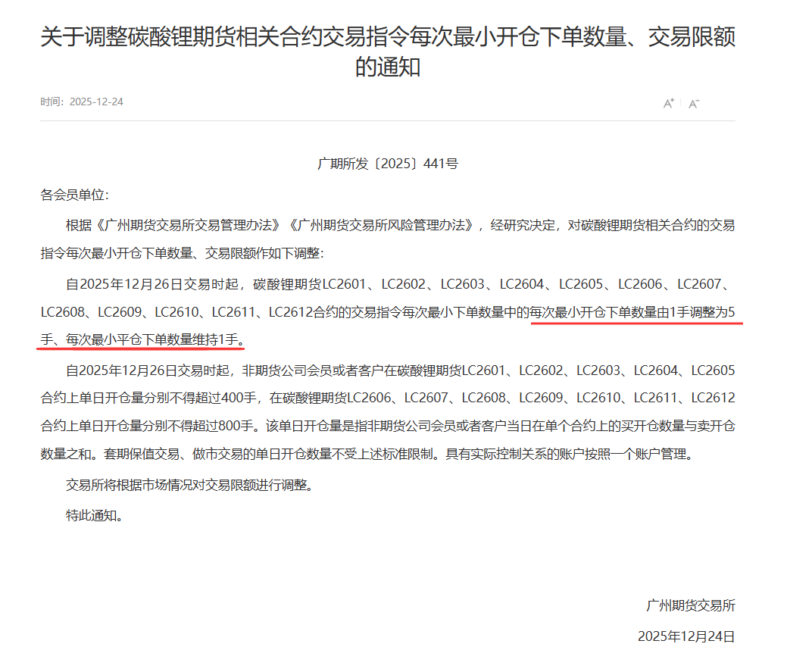Click the sentence about 套期保值交易
This screenshot has width=787, height=672.
[273, 455]
